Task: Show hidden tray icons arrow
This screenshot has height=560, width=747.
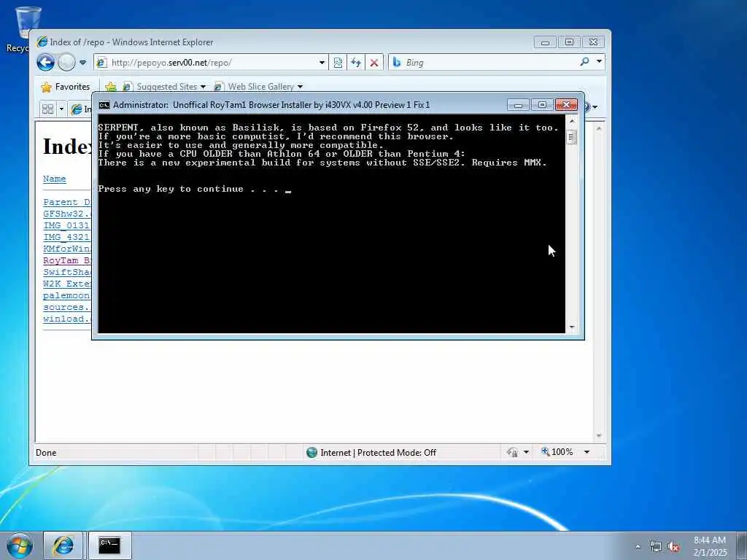Action: pyautogui.click(x=638, y=547)
